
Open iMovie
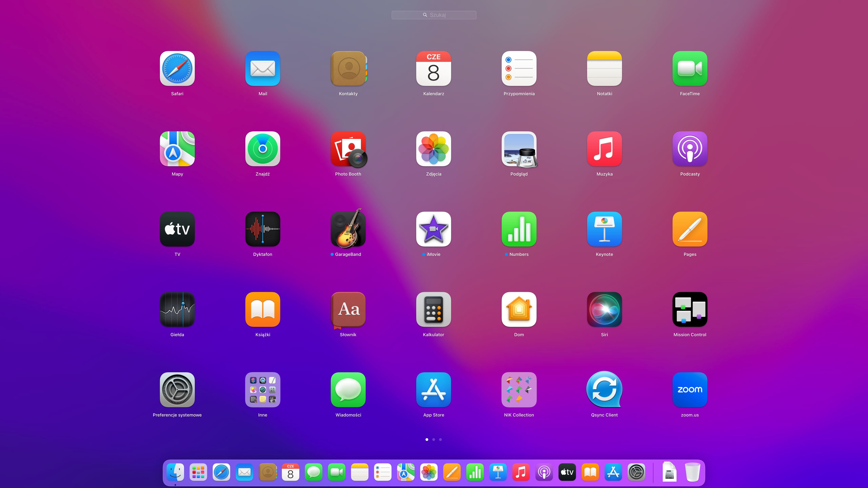pos(434,229)
